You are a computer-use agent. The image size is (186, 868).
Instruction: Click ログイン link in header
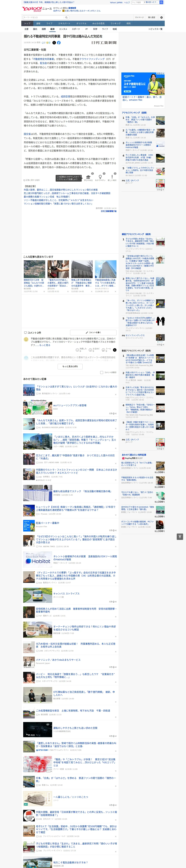point(57,11)
